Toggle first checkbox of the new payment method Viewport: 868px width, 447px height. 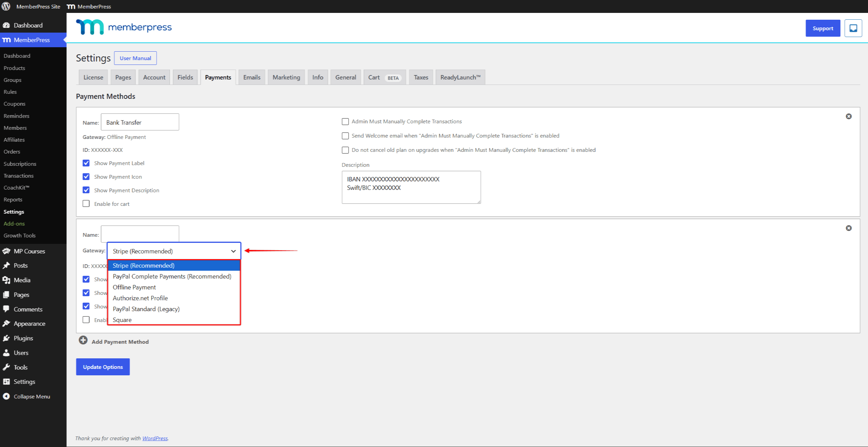point(86,279)
